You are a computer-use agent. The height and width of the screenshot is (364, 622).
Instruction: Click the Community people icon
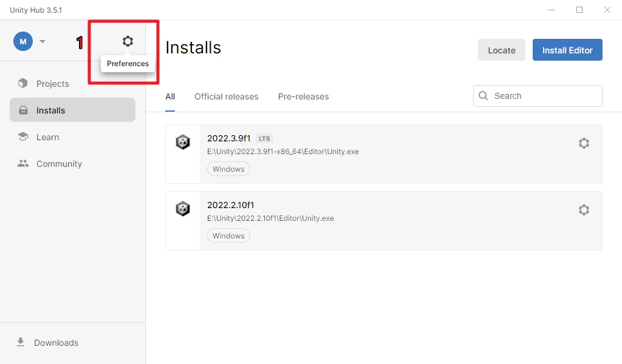pos(23,163)
